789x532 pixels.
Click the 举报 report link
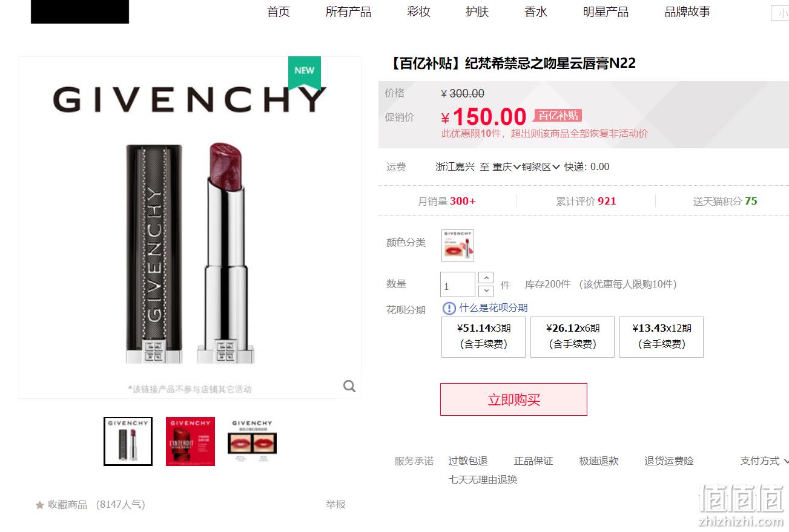click(335, 504)
